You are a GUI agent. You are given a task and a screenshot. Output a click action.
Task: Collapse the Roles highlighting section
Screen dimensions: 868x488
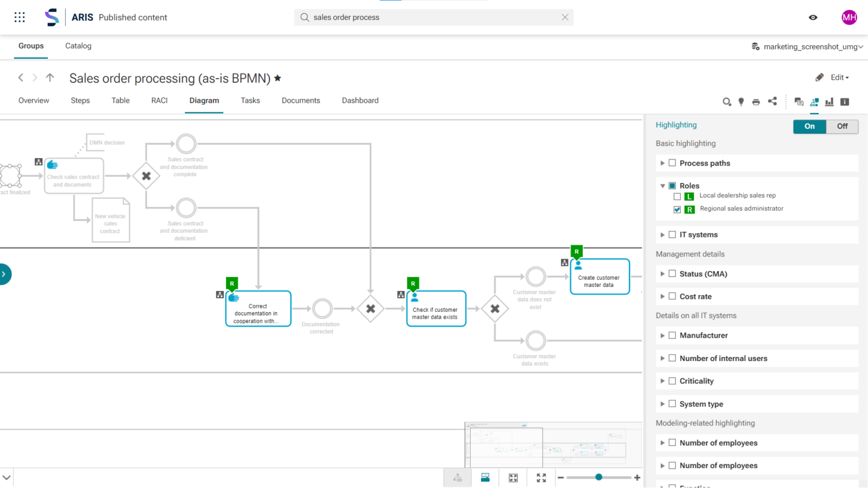click(x=662, y=185)
